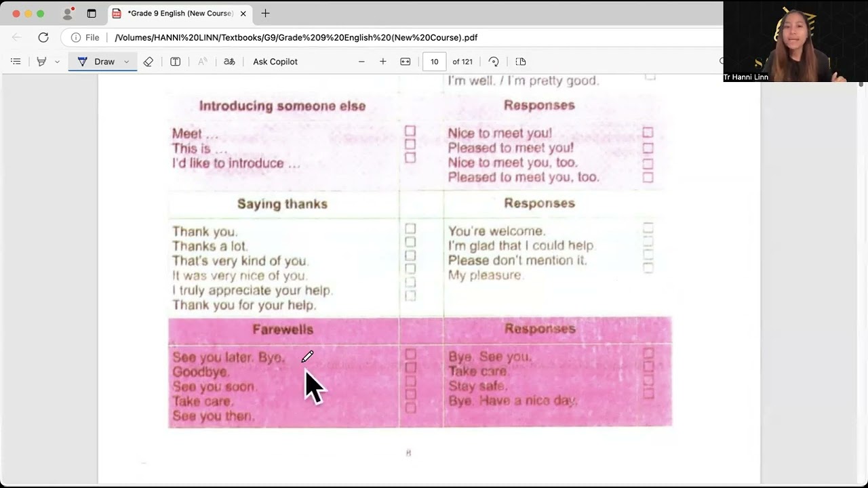Open the table of contents sidebar
This screenshot has width=868, height=488.
tap(16, 62)
